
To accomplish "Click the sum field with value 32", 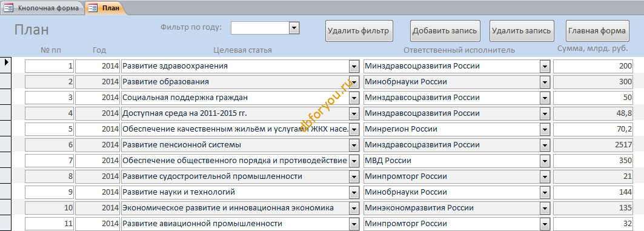I will click(594, 224).
